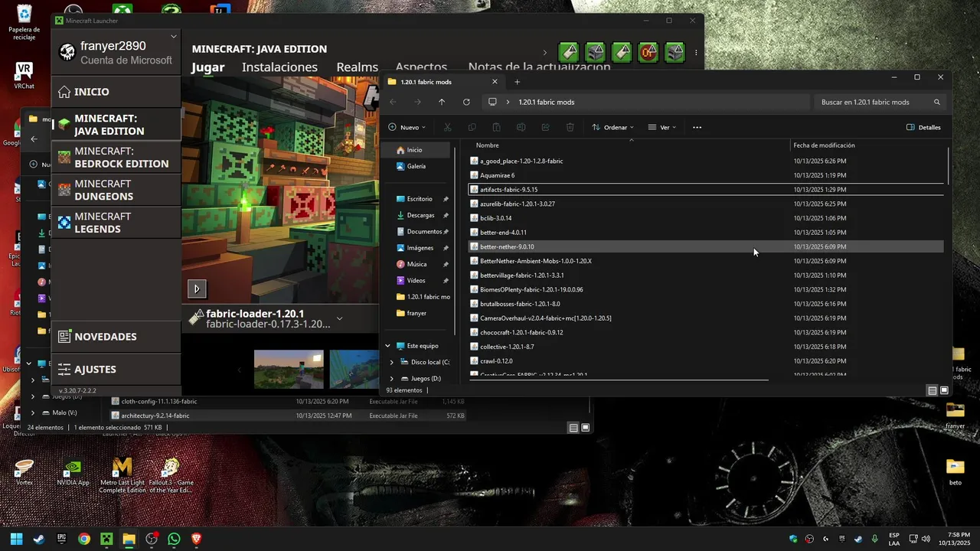
Task: Switch to the details list view icon in front explorer
Action: point(932,390)
